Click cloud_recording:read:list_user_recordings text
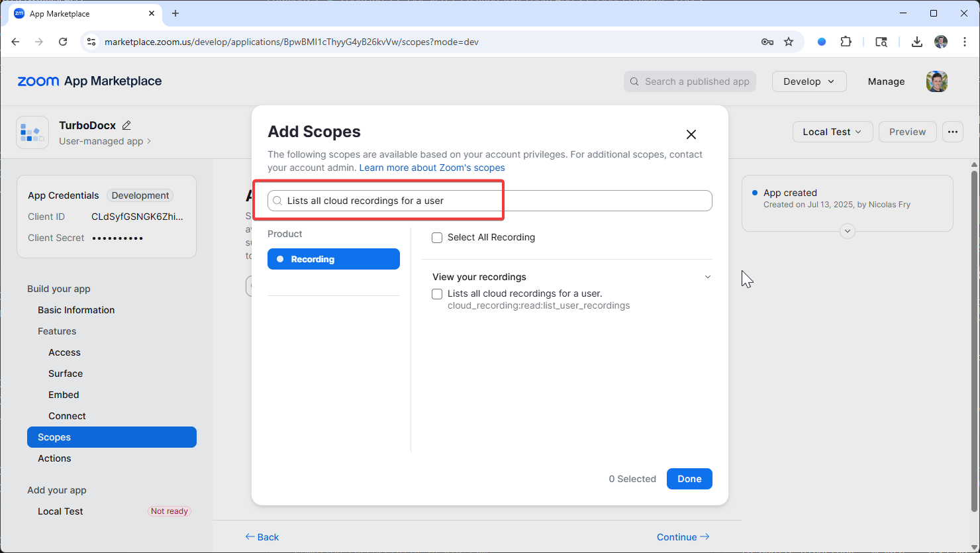Viewport: 980px width, 553px height. [x=538, y=306]
